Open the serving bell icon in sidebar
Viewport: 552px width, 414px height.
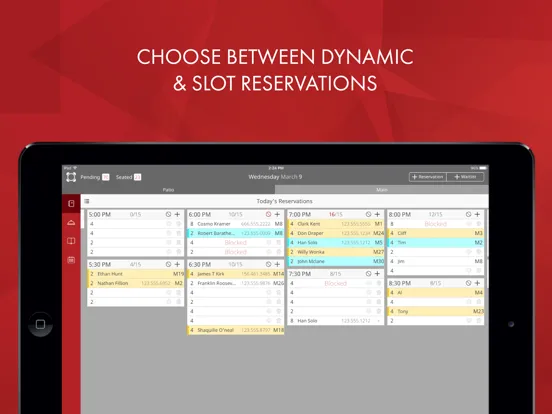(71, 222)
